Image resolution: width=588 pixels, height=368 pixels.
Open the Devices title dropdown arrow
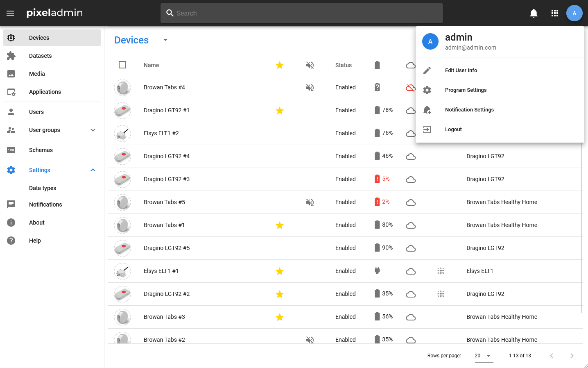pos(165,40)
